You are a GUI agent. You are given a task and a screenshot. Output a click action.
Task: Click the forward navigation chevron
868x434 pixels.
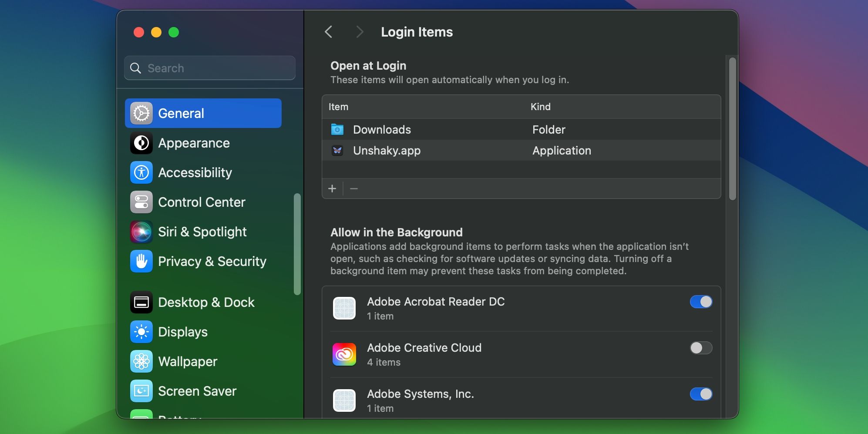[360, 32]
